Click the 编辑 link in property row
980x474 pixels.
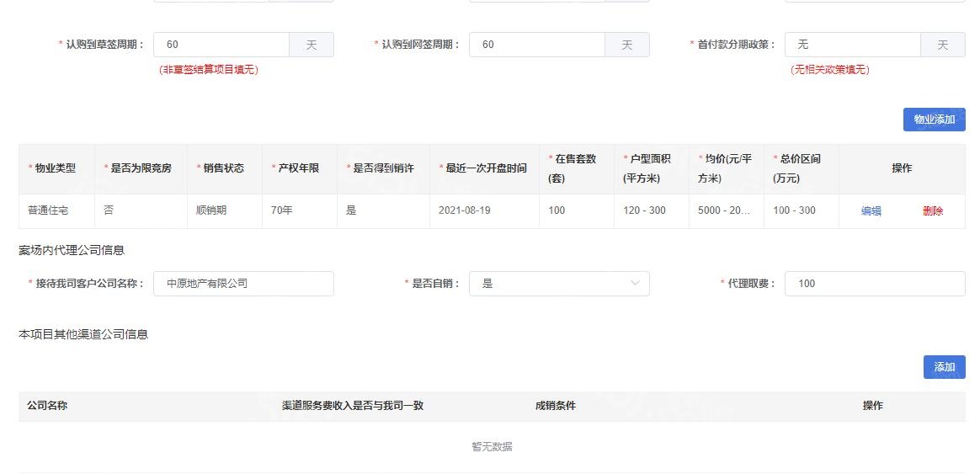(871, 211)
